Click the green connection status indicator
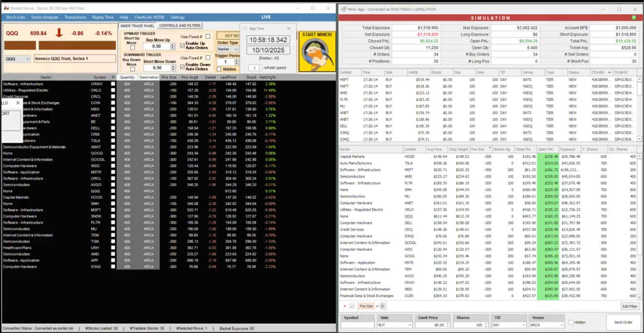 (x=634, y=18)
